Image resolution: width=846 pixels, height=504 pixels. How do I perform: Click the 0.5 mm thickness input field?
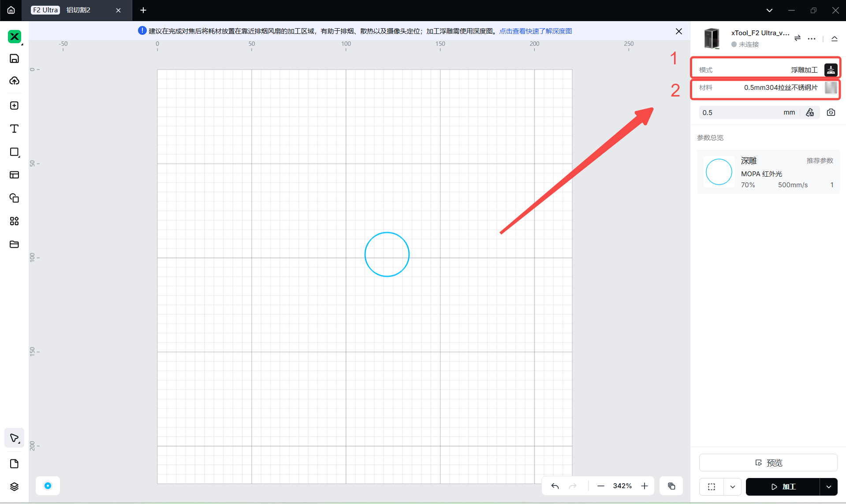pyautogui.click(x=741, y=112)
